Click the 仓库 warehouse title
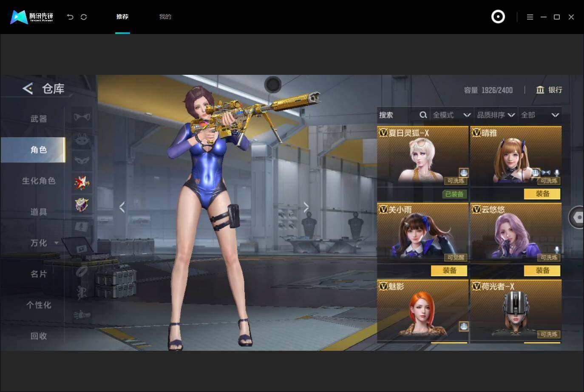584x392 pixels. click(53, 88)
